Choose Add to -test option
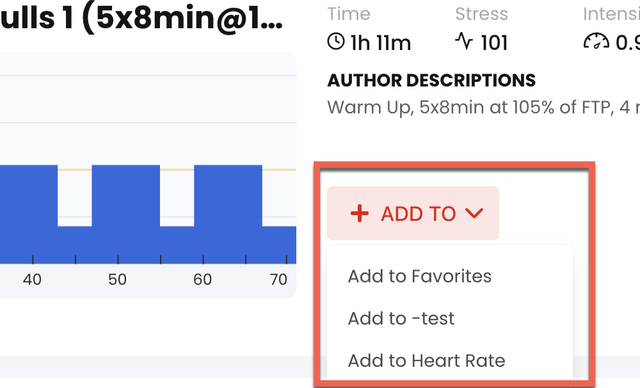The height and width of the screenshot is (388, 640). point(401,319)
